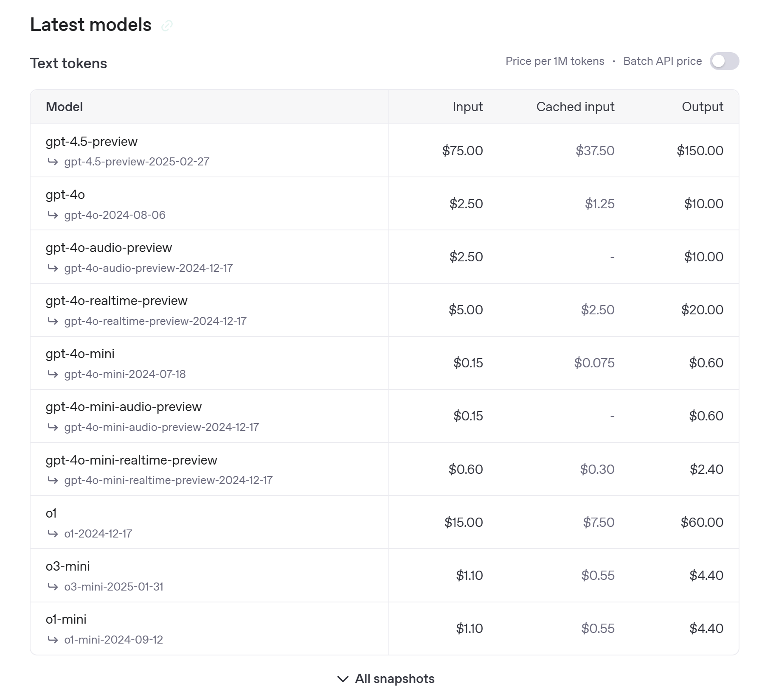Select the o1-mini model name

coord(66,619)
